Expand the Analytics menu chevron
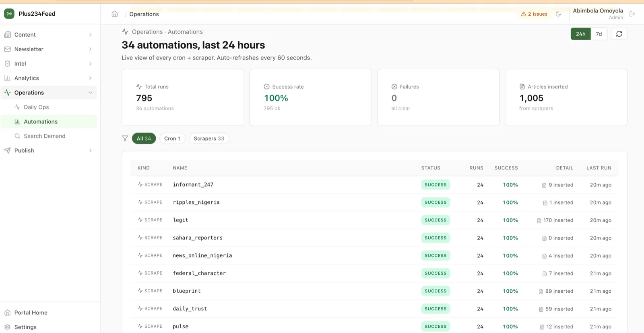Viewport: 644px width, 333px height. [x=90, y=78]
